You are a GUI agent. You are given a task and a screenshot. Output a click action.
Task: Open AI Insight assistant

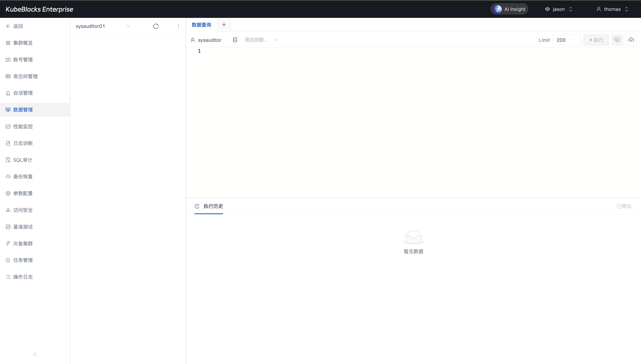pyautogui.click(x=509, y=9)
